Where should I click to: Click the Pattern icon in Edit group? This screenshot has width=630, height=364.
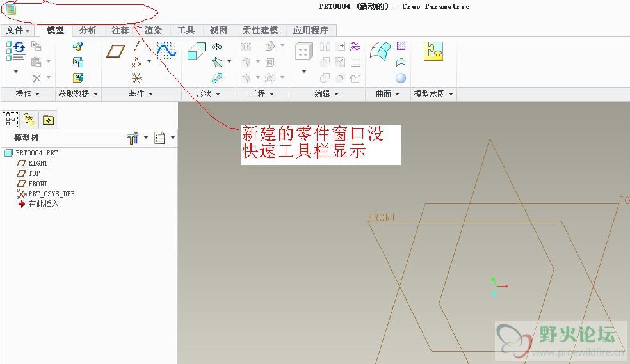coord(304,52)
